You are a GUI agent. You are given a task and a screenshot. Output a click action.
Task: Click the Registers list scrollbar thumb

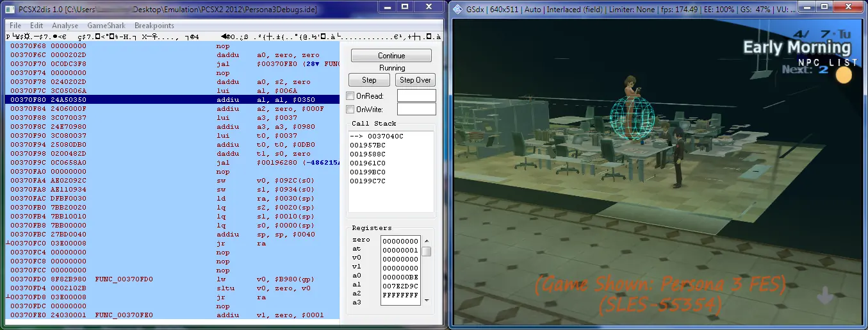pos(426,251)
